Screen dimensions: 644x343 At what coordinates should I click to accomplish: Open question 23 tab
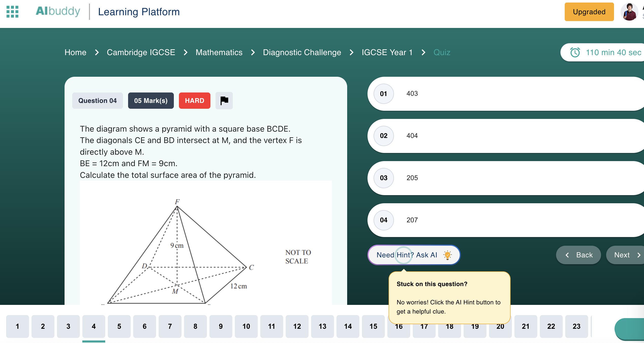(576, 326)
